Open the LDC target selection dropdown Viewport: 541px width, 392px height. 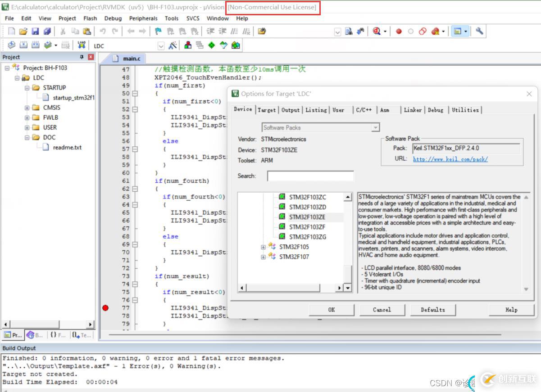[x=161, y=46]
